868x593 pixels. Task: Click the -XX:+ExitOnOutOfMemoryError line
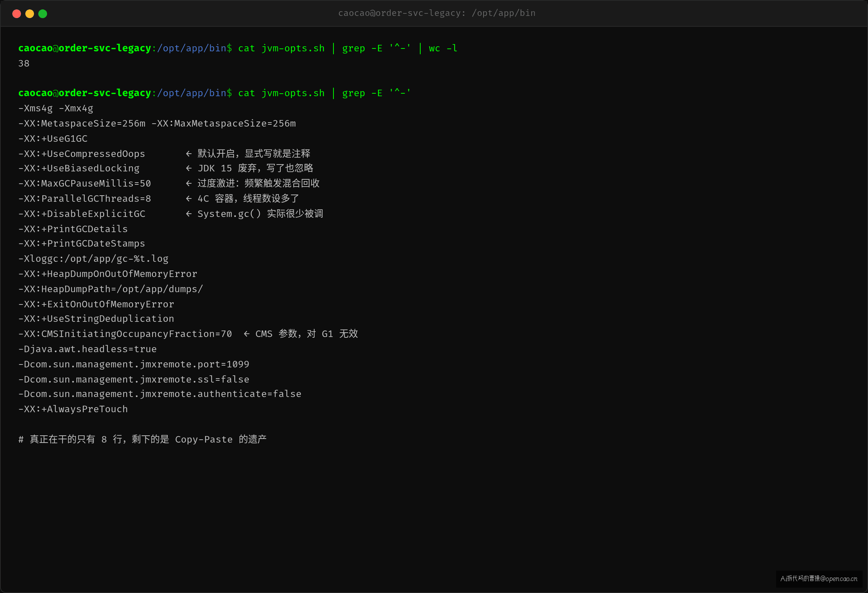96,304
